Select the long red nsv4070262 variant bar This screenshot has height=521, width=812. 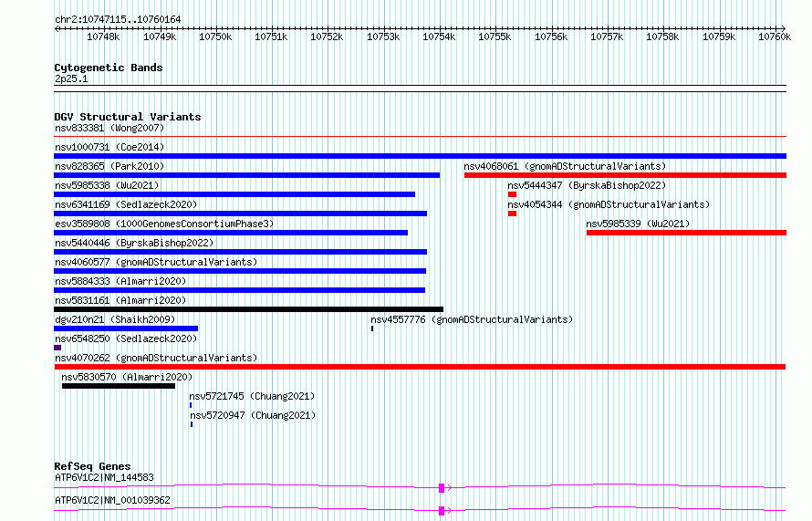pos(420,367)
